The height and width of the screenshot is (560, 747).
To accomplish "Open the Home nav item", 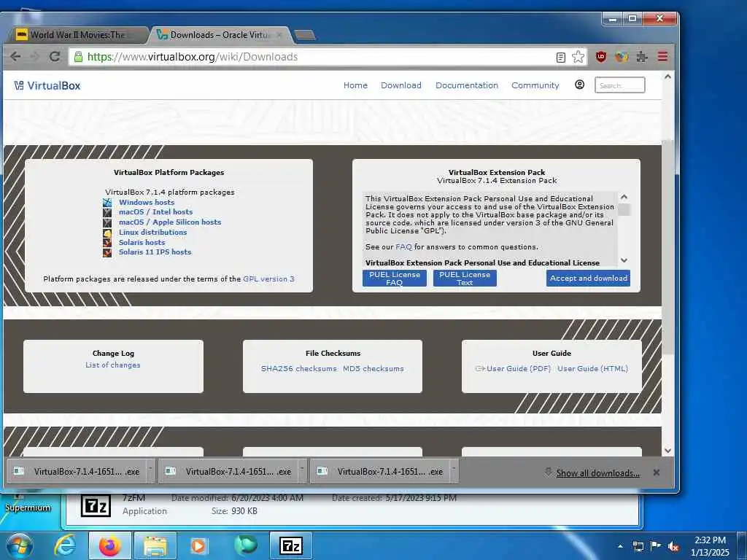I will click(x=355, y=85).
